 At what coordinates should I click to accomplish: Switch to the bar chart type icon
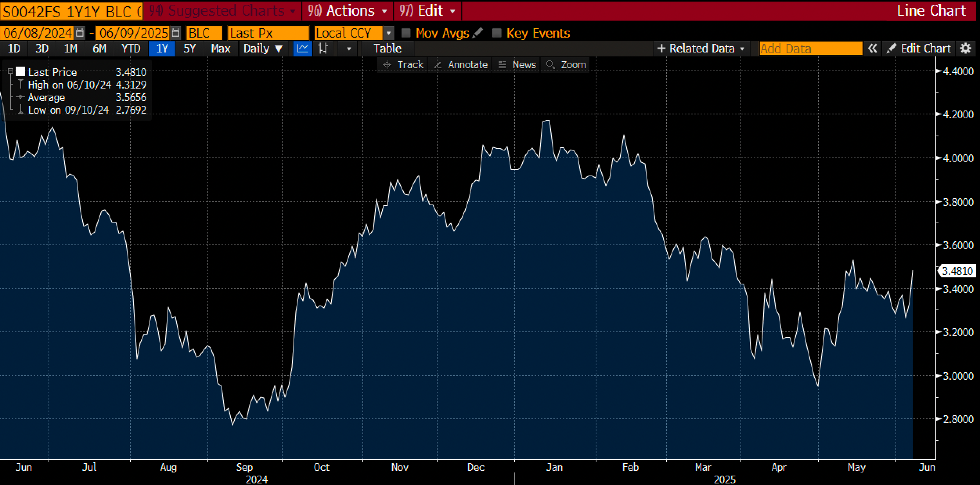(x=323, y=49)
